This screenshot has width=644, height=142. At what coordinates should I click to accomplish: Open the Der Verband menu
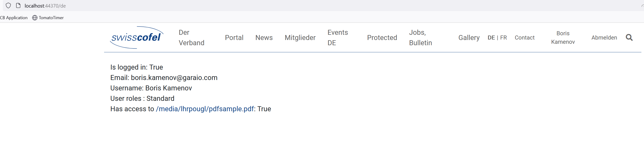point(192,37)
